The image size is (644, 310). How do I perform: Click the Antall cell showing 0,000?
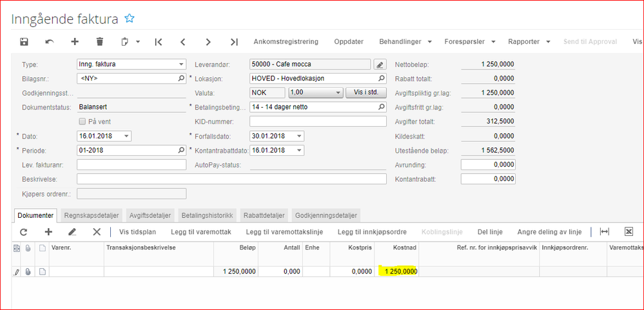click(x=280, y=271)
